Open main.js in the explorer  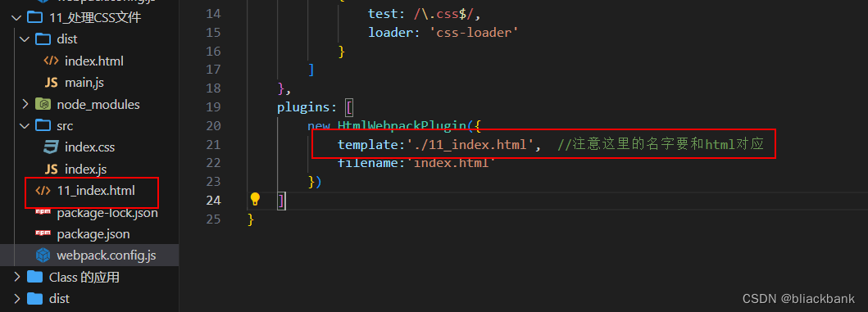(84, 83)
